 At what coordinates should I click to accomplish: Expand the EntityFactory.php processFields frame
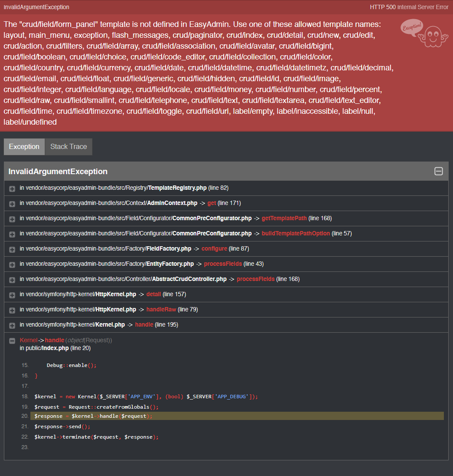12,264
